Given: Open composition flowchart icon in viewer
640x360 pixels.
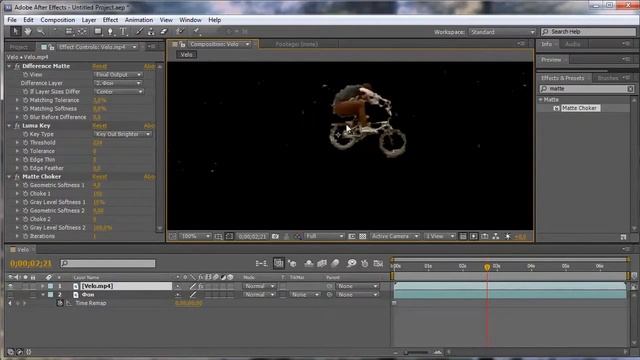Looking at the screenshot, I should coord(496,236).
